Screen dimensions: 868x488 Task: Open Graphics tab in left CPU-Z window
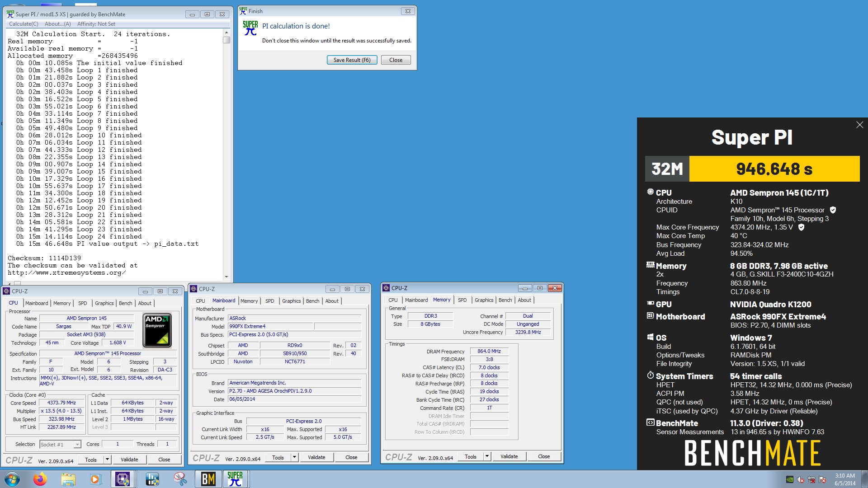104,303
